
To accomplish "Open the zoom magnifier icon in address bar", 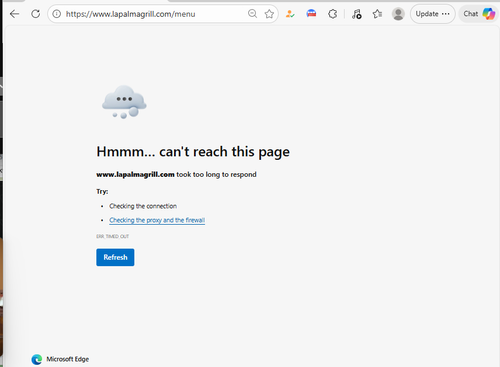I will [253, 14].
